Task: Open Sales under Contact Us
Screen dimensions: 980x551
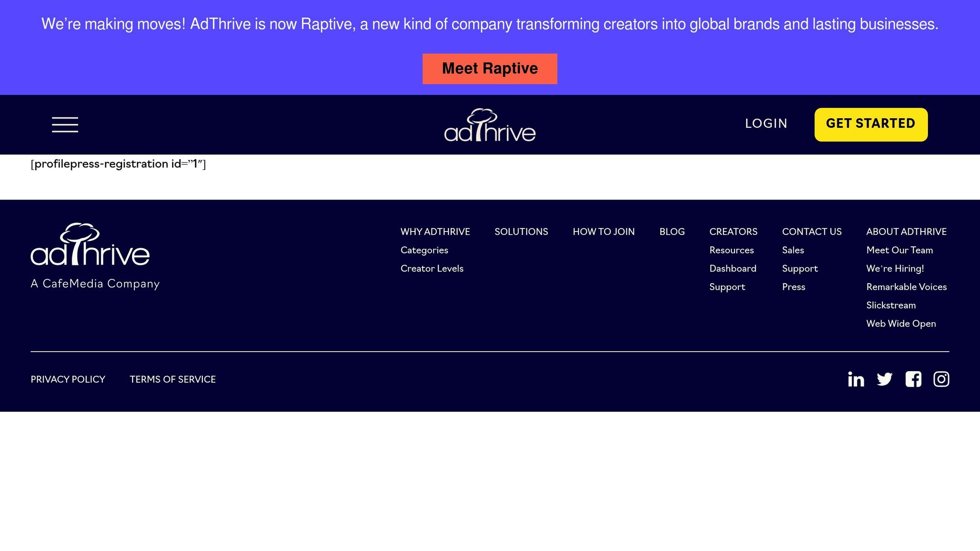Action: point(793,250)
